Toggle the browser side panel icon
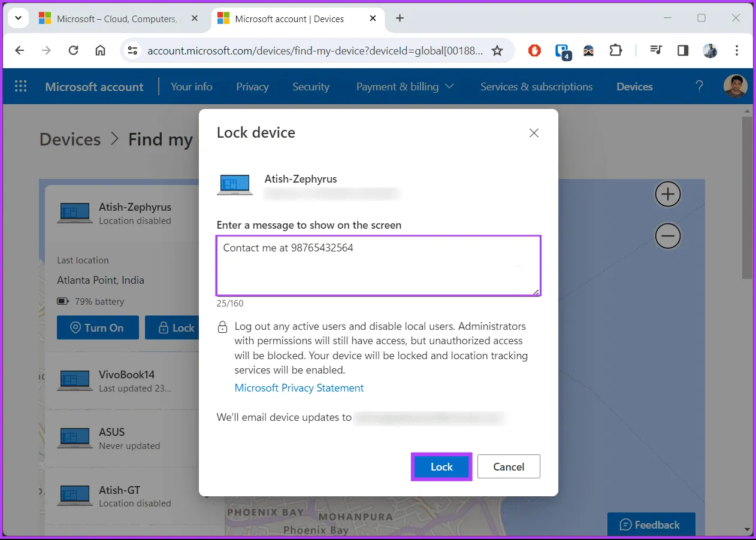 [x=683, y=51]
